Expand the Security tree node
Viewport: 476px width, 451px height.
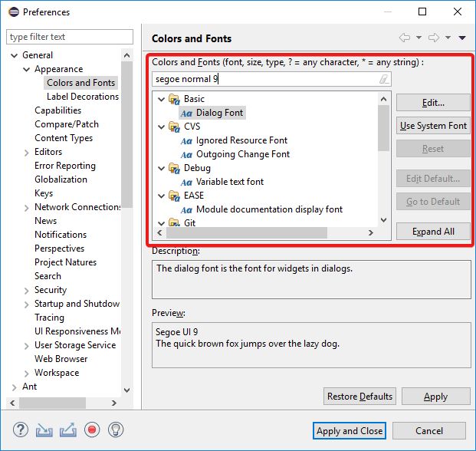pos(26,291)
